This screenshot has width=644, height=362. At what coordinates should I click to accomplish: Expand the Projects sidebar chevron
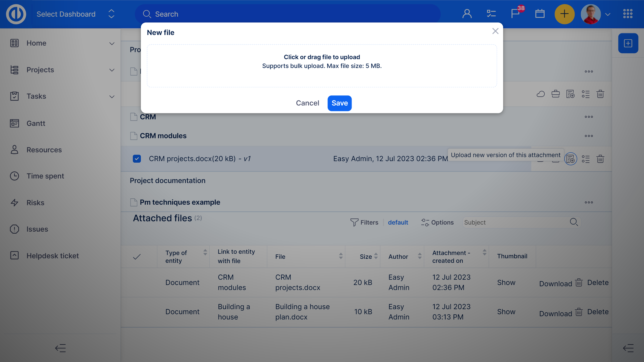click(112, 70)
